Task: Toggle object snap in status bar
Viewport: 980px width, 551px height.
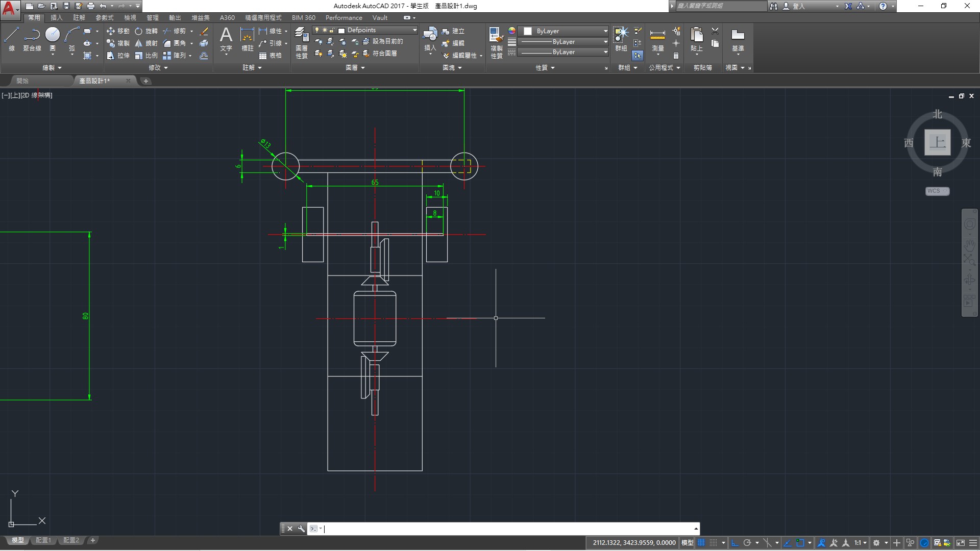Action: pos(800,543)
